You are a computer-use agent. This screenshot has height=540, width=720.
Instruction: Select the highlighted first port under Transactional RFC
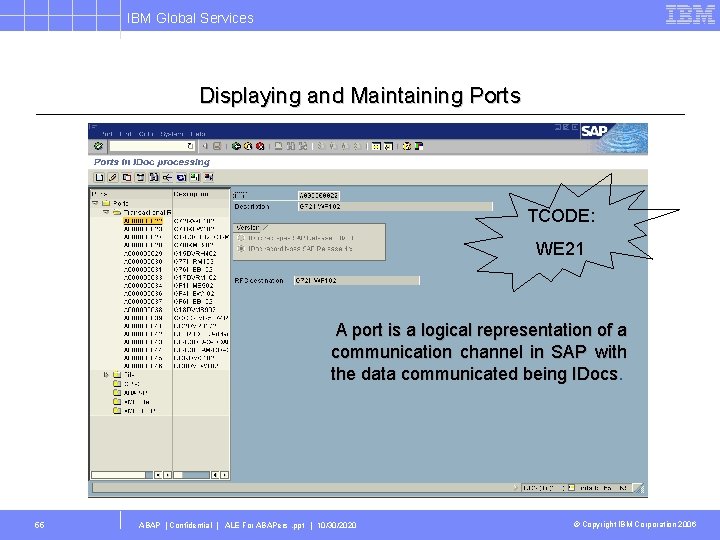[x=143, y=221]
